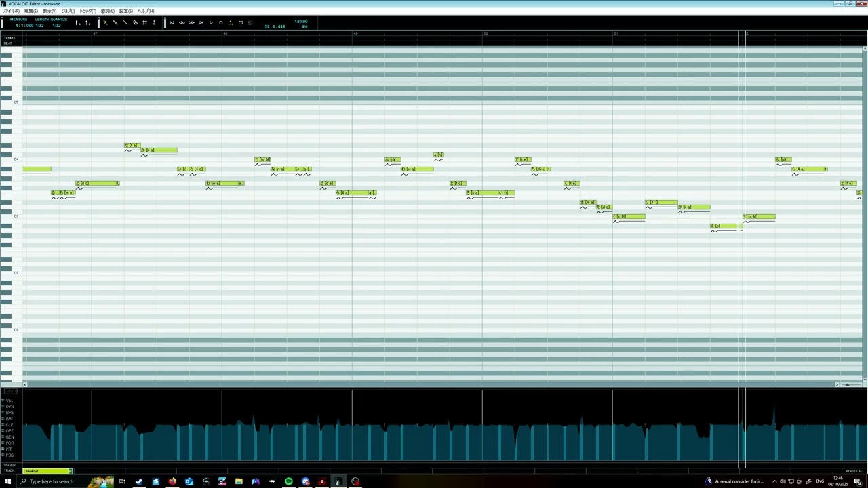
Task: Select the BRE control parameter
Action: 9,413
